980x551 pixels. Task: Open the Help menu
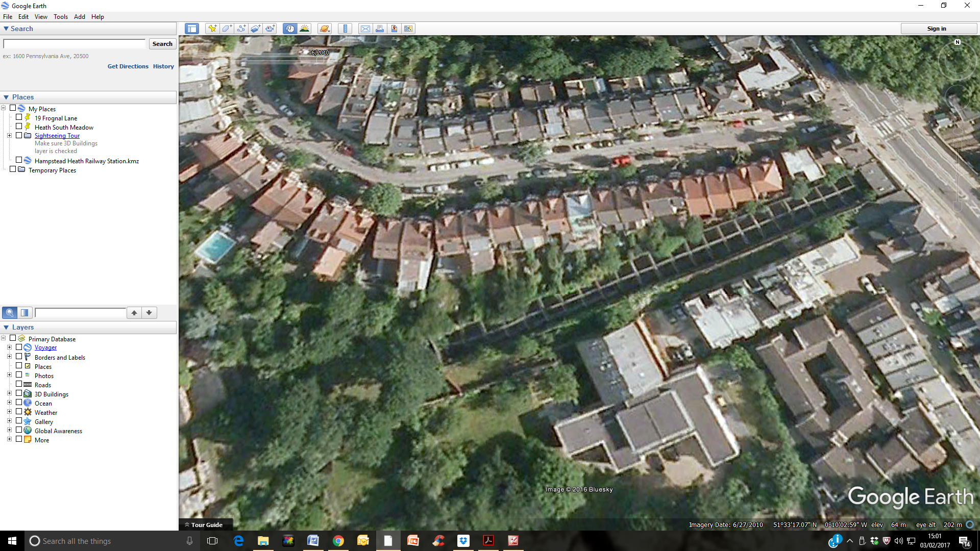(97, 17)
